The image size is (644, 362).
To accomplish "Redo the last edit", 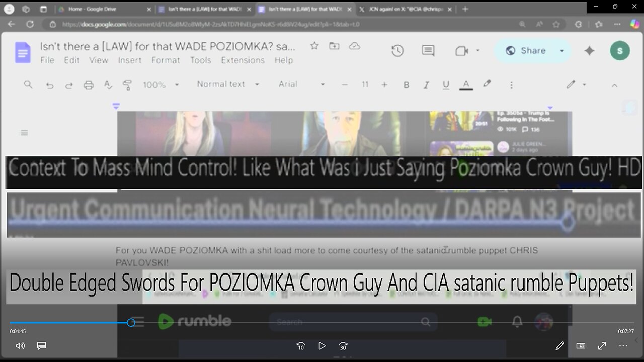I will tap(69, 85).
